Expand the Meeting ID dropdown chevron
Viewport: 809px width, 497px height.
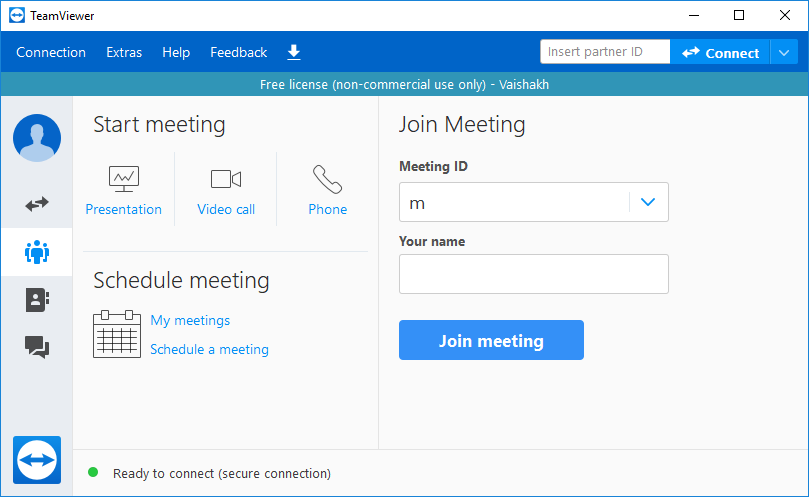click(x=648, y=202)
